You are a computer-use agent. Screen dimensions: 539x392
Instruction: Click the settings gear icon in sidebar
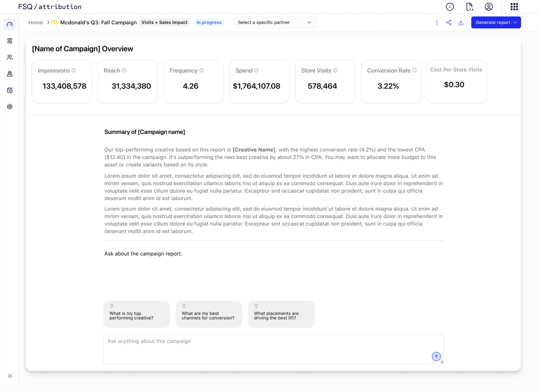(x=10, y=107)
